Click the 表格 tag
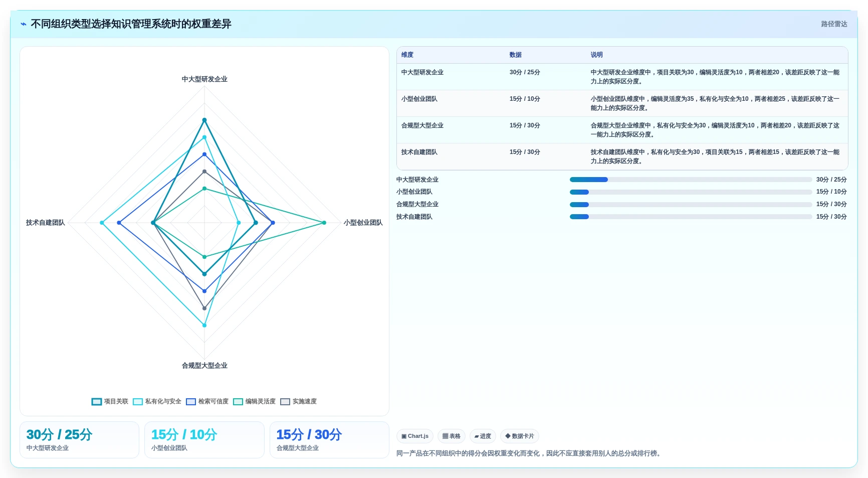Image resolution: width=868 pixels, height=478 pixels. (x=452, y=436)
